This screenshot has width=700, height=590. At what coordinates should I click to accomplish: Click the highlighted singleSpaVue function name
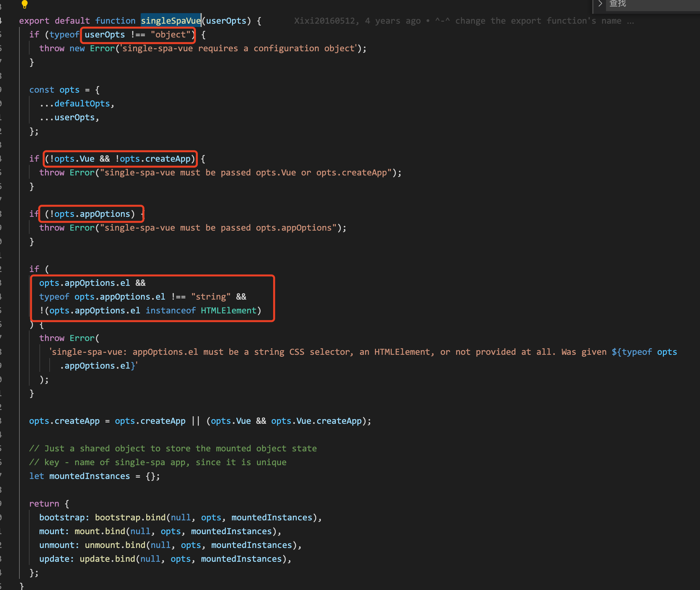(170, 21)
